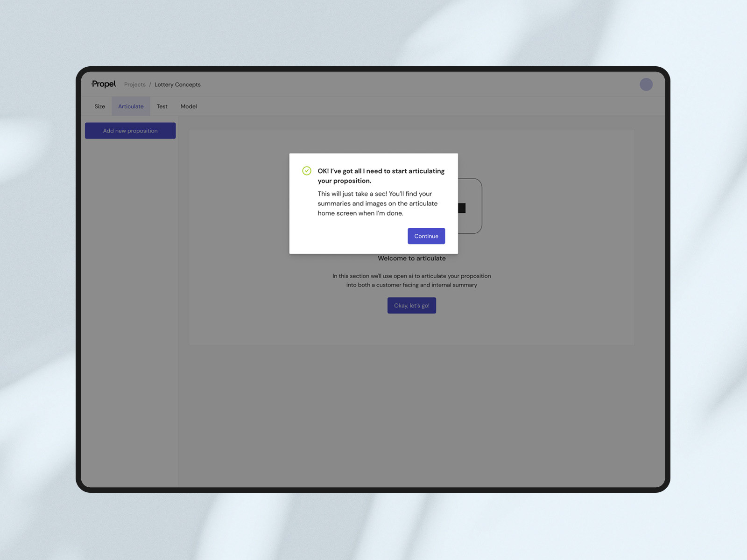
Task: Go to the Test tab
Action: [x=162, y=106]
